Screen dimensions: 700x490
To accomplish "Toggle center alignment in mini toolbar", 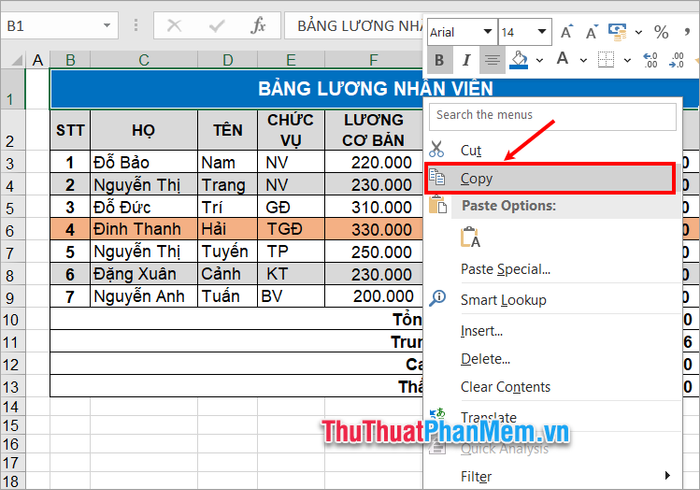I will pos(492,60).
